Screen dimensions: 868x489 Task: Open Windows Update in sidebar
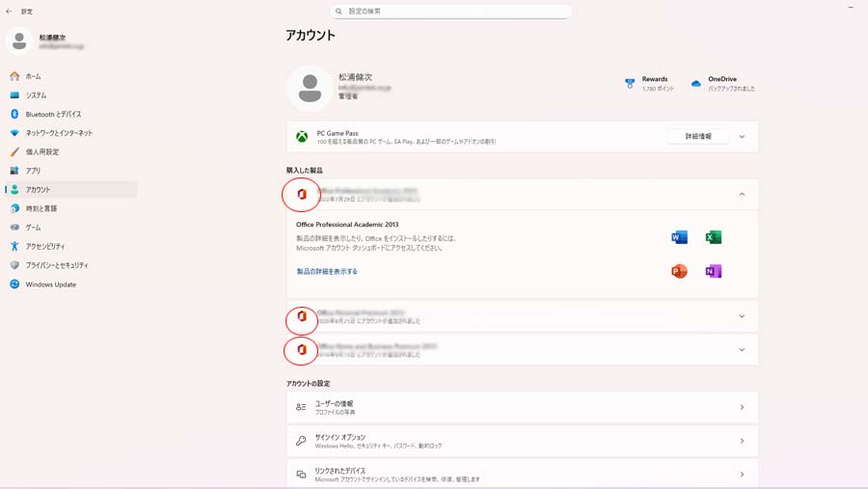(51, 285)
